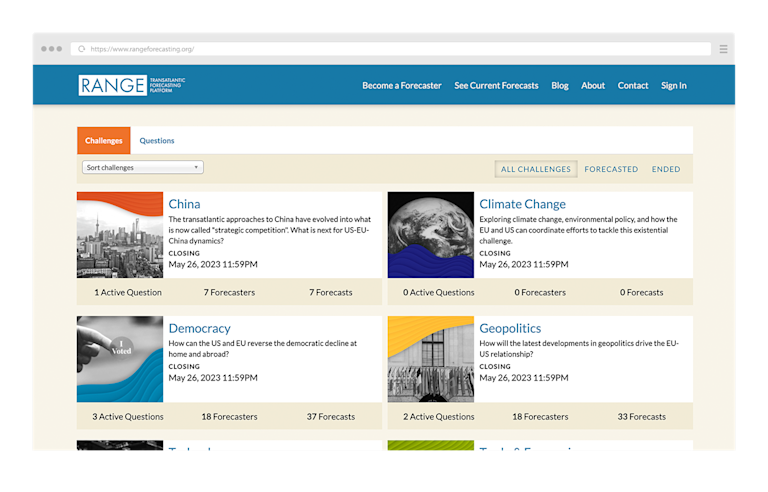Click '0 Forecasters' under Climate Change
The height and width of the screenshot is (492, 768).
point(540,293)
